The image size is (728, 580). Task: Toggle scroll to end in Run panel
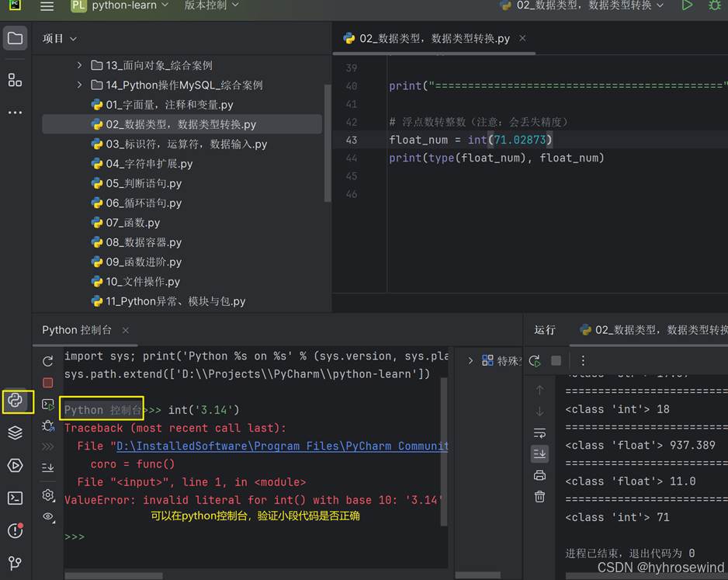tap(539, 453)
